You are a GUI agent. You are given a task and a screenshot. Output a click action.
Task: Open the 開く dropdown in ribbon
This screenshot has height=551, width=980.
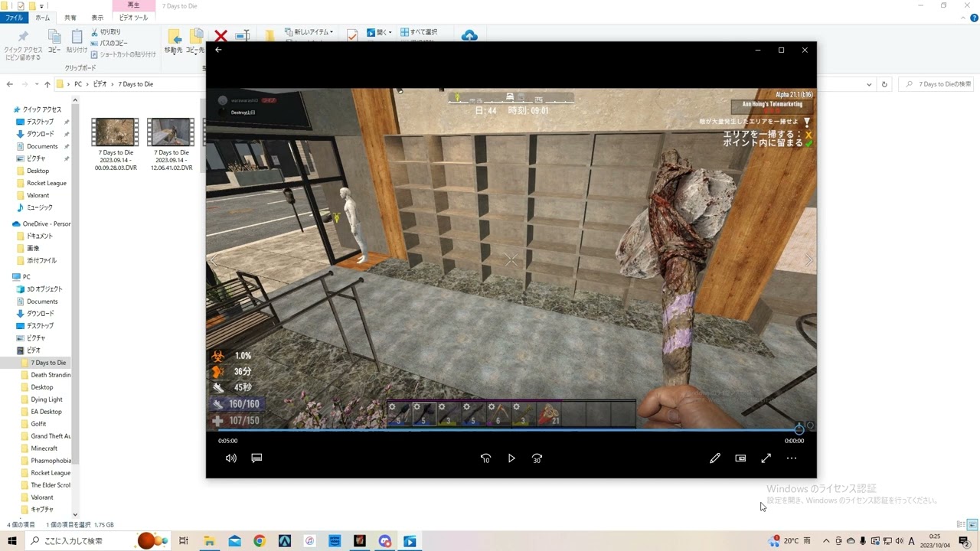point(379,32)
